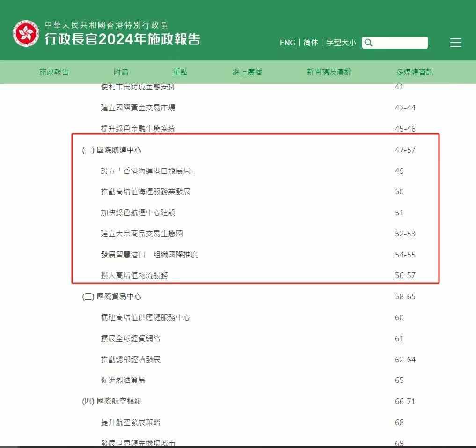Switch to 简体 simplified Chinese
476x448 pixels.
tap(311, 43)
